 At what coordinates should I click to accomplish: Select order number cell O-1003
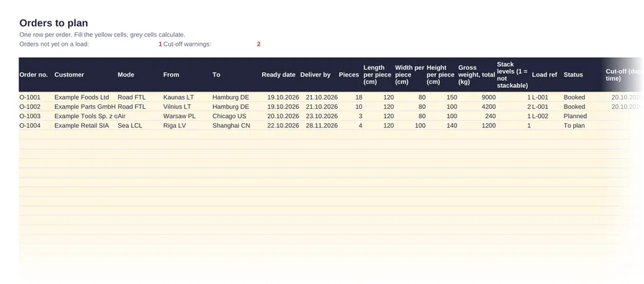coord(30,116)
